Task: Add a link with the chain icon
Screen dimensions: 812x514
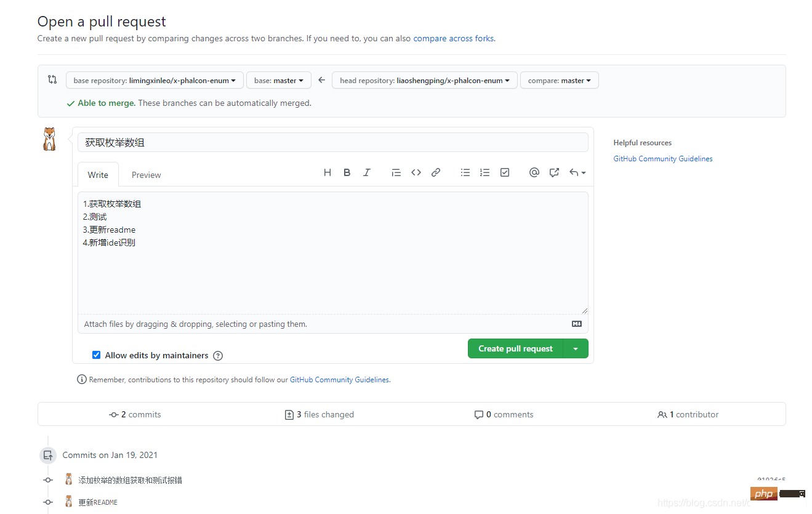Action: [x=436, y=173]
